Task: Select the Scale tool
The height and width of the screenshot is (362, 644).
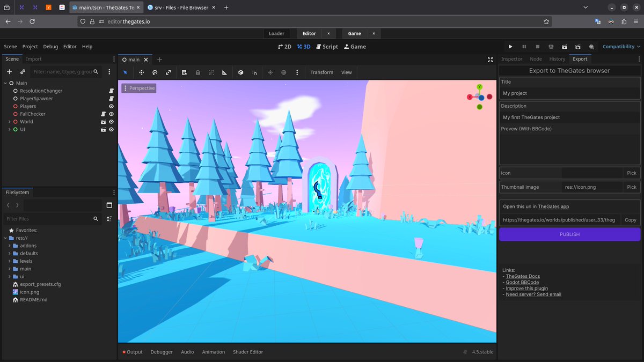Action: [168, 72]
